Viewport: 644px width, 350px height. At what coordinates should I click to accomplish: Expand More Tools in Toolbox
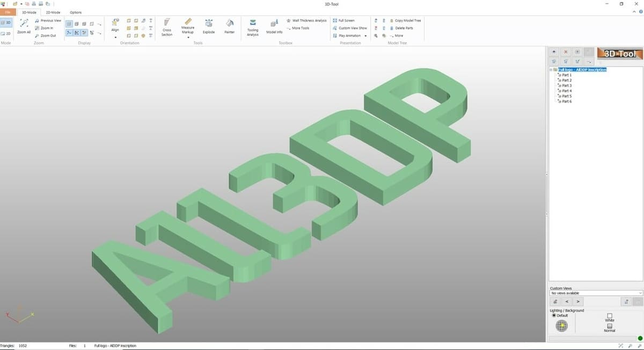coord(298,28)
